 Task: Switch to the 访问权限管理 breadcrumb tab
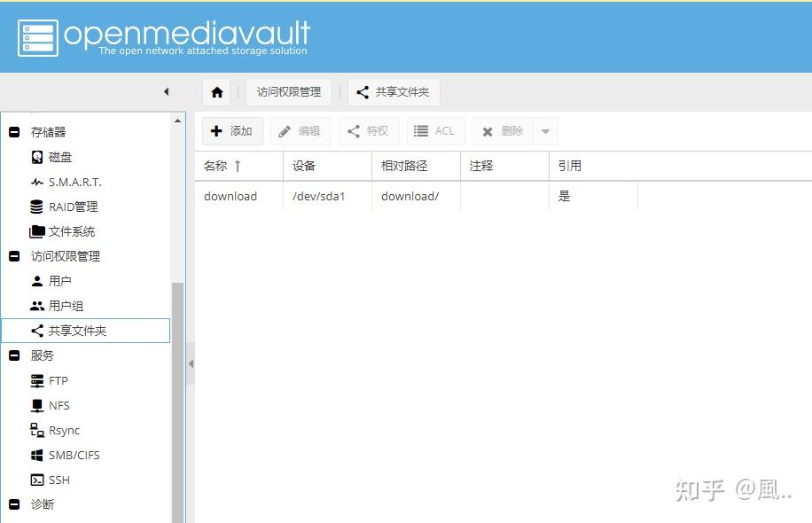[289, 91]
